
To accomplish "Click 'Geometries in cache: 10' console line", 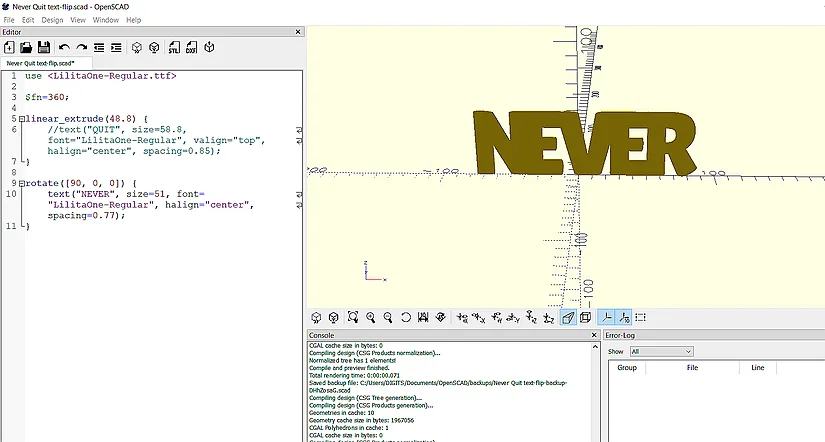I will (x=341, y=413).
